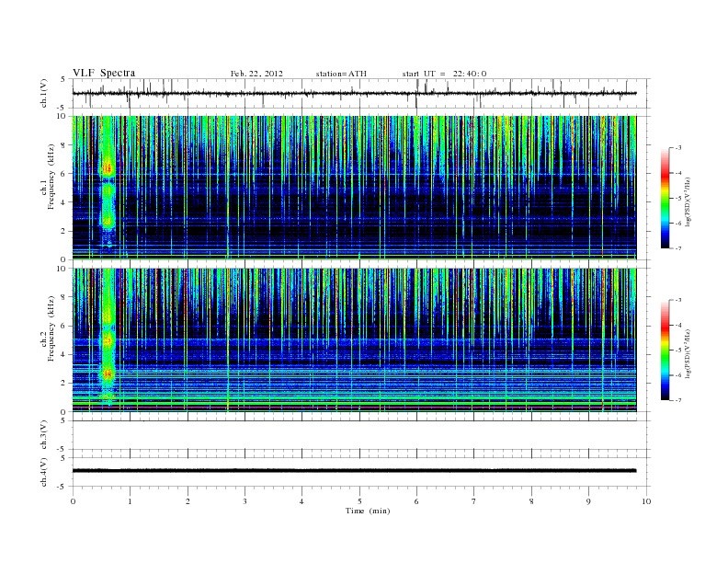Click the "VLF Spectra" plot title
The height and width of the screenshot is (563, 728).
[x=104, y=73]
